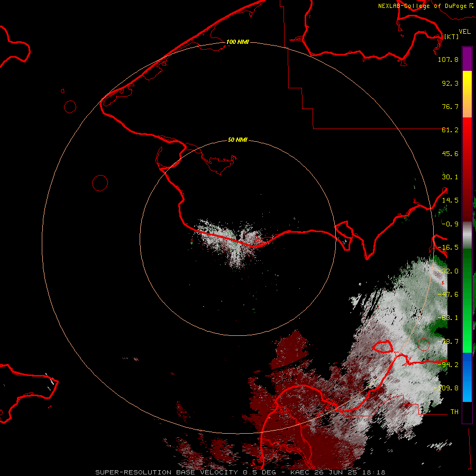Click the 76.7 legend value
Image resolution: width=476 pixels, height=476 pixels.
[x=450, y=106]
